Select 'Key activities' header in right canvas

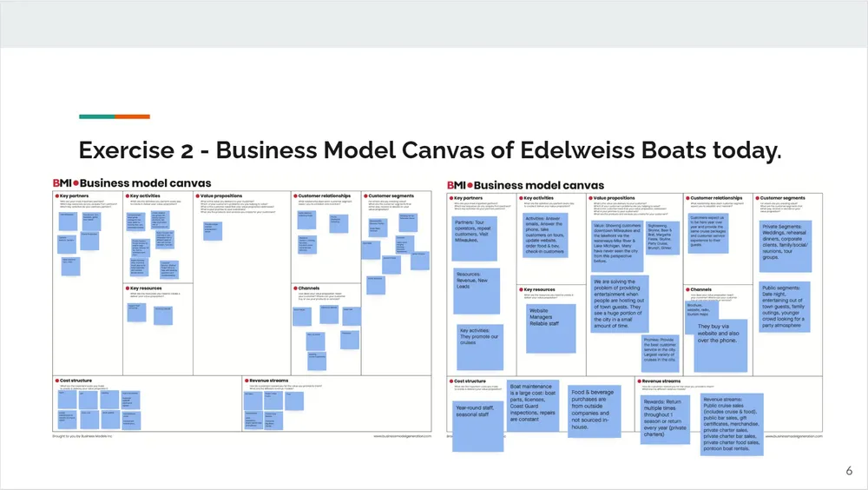pos(538,198)
